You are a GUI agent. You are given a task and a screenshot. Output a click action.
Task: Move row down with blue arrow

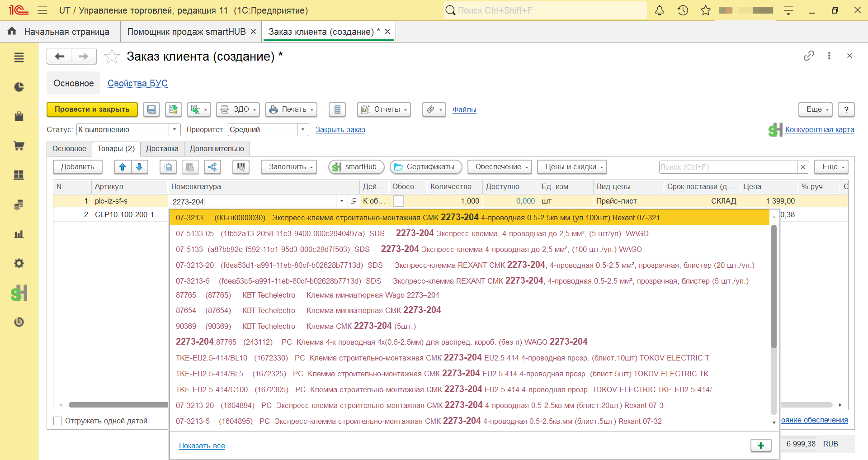pos(140,167)
